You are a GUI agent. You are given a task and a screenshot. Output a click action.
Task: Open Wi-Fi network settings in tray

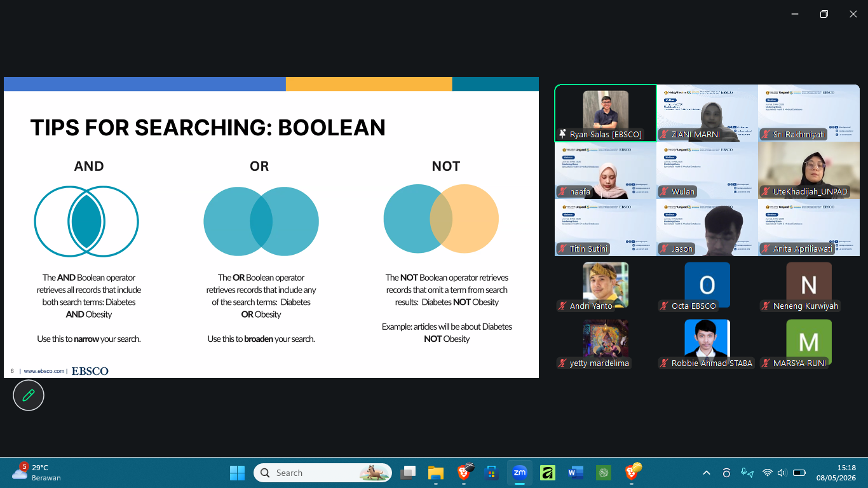pyautogui.click(x=768, y=473)
